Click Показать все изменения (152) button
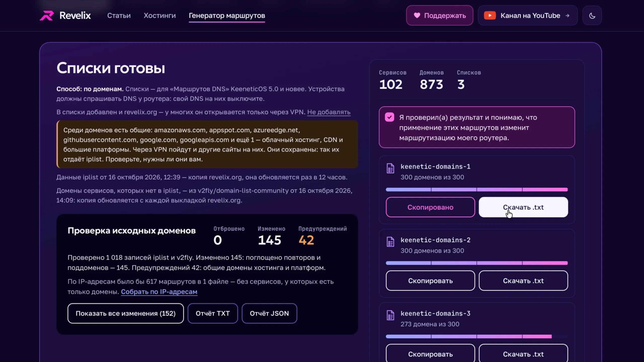644x362 pixels. click(126, 313)
